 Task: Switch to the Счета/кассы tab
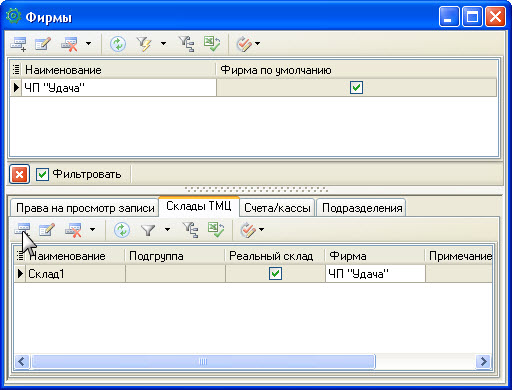point(277,208)
